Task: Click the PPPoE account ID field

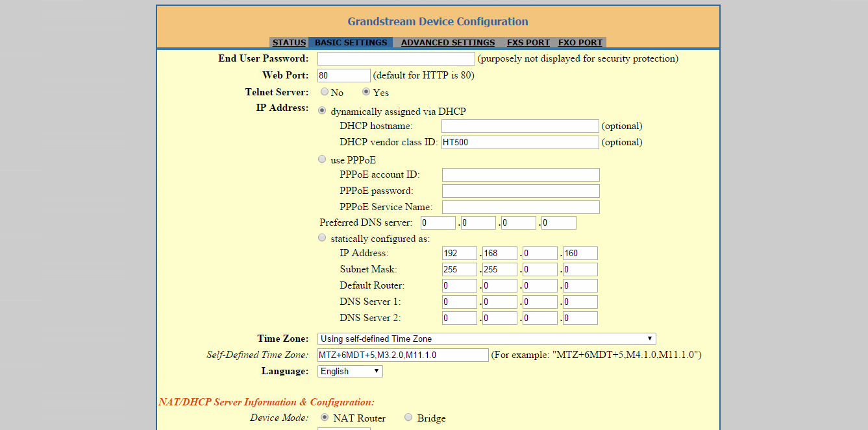Action: coord(521,175)
